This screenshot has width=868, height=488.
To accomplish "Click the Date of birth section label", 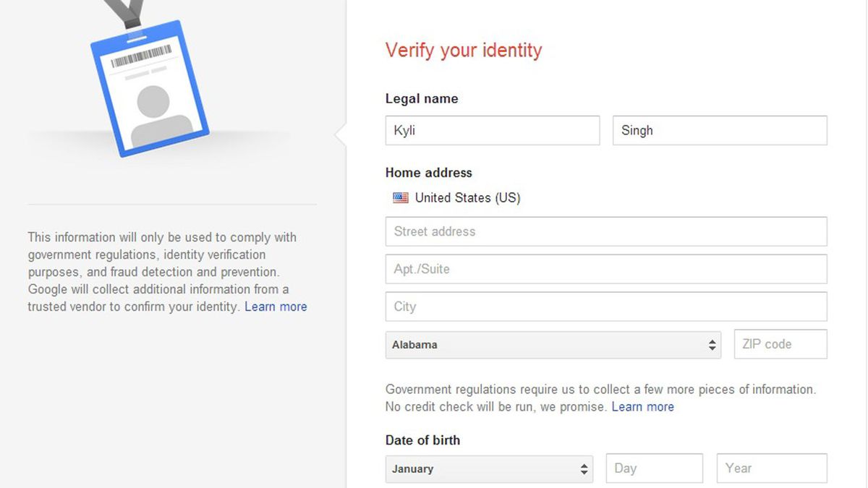I will pyautogui.click(x=423, y=440).
